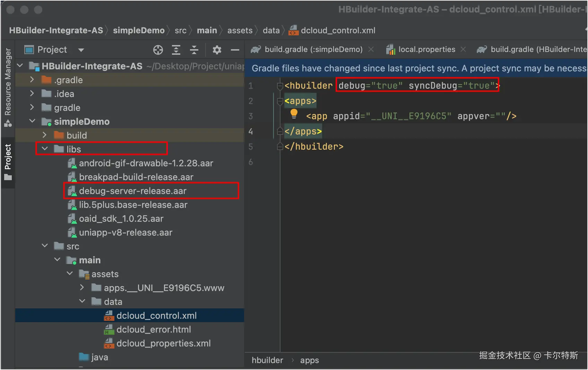The height and width of the screenshot is (370, 588).
Task: Click the HBuilder-Integrate-AS breadcrumb
Action: coord(56,30)
